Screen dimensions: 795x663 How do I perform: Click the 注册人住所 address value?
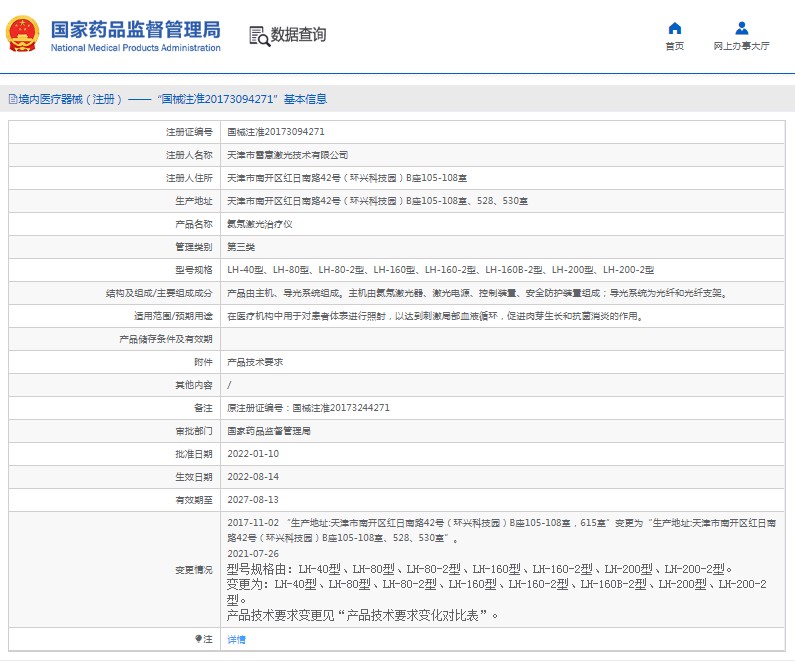tap(347, 178)
